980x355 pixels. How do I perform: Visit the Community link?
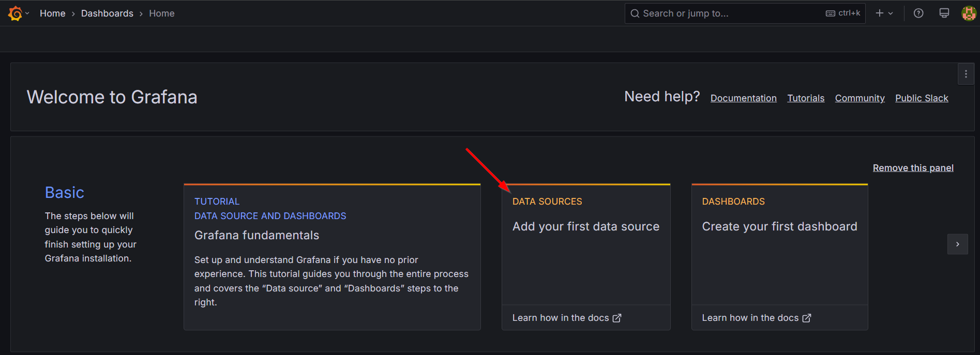point(860,98)
